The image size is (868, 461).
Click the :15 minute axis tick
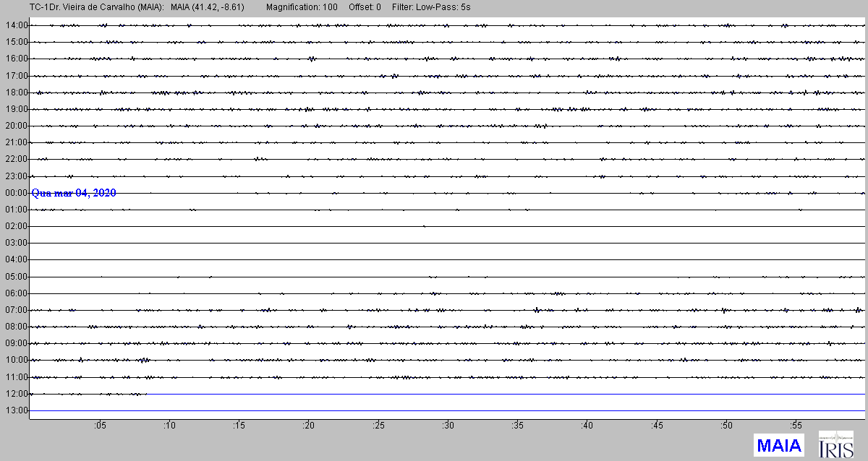point(239,425)
